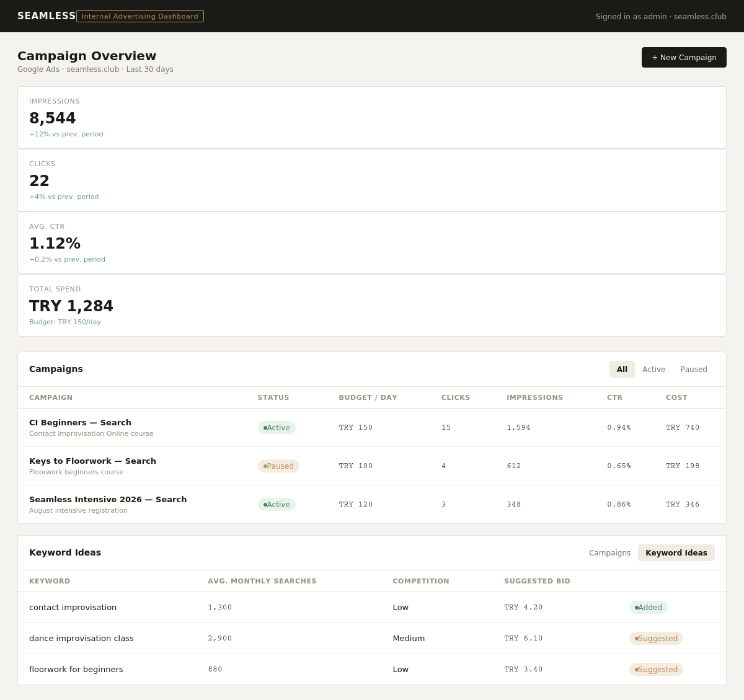The image size is (744, 700).
Task: Click the TRY 100 daily budget cell
Action: coord(356,466)
